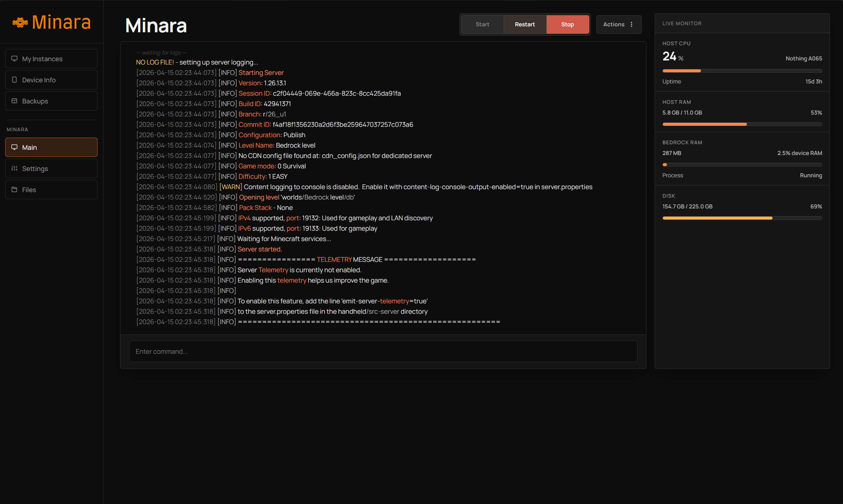The image size is (843, 504).
Task: Click the No CDN config file log line
Action: point(284,156)
